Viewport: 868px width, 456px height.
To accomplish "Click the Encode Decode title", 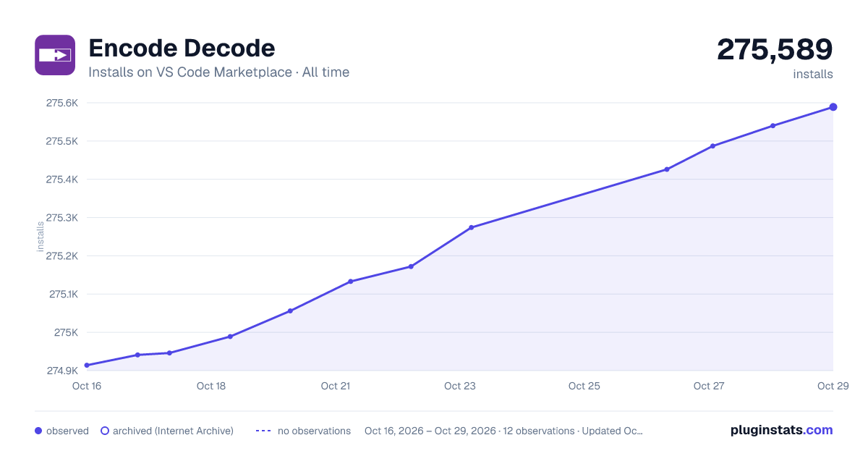I will tap(182, 48).
